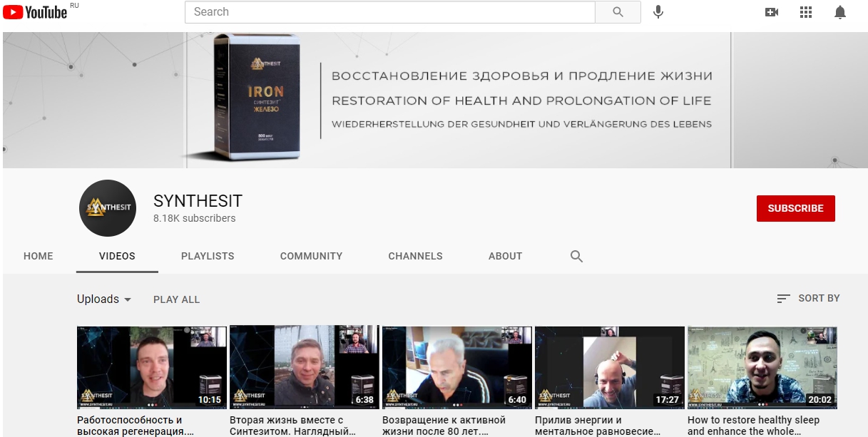Open the Playlists tab

(208, 256)
